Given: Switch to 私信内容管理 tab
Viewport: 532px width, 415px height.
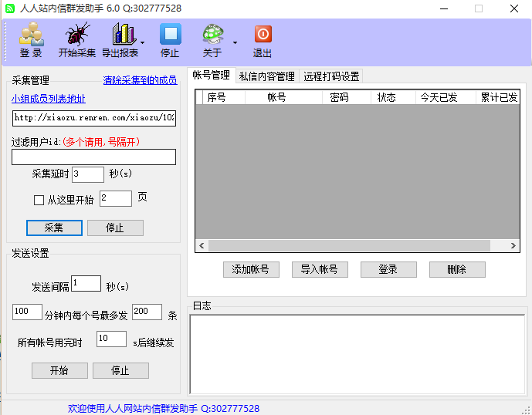Looking at the screenshot, I should [267, 76].
